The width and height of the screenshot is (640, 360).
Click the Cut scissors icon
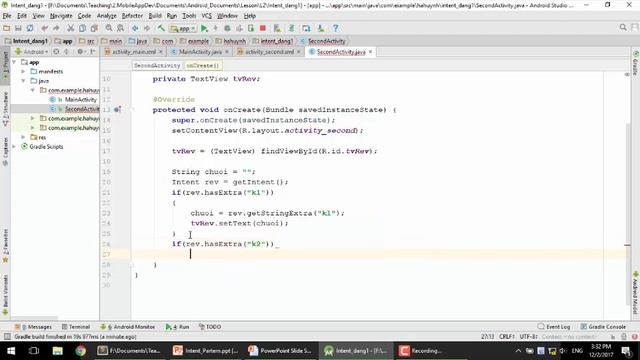71,28
